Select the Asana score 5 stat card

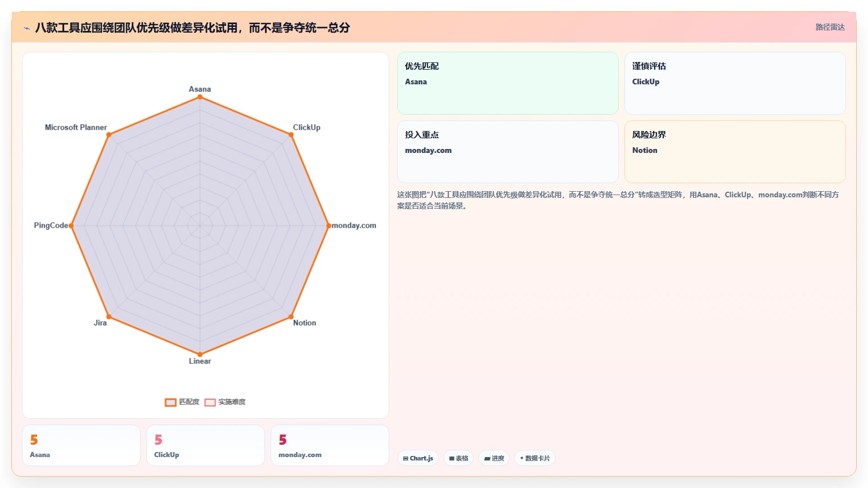(81, 445)
